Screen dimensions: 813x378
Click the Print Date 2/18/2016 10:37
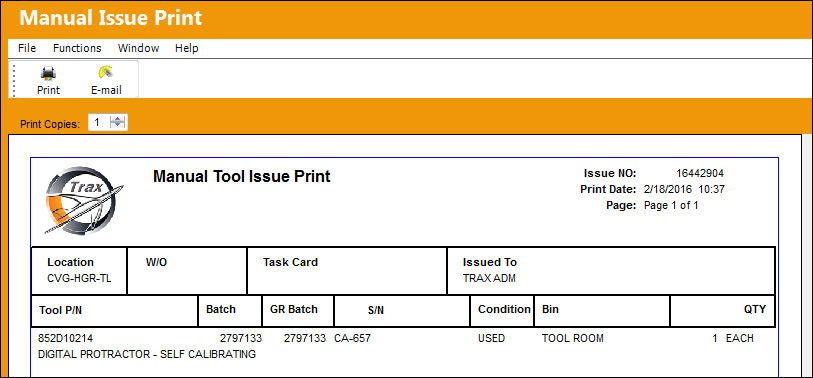684,190
